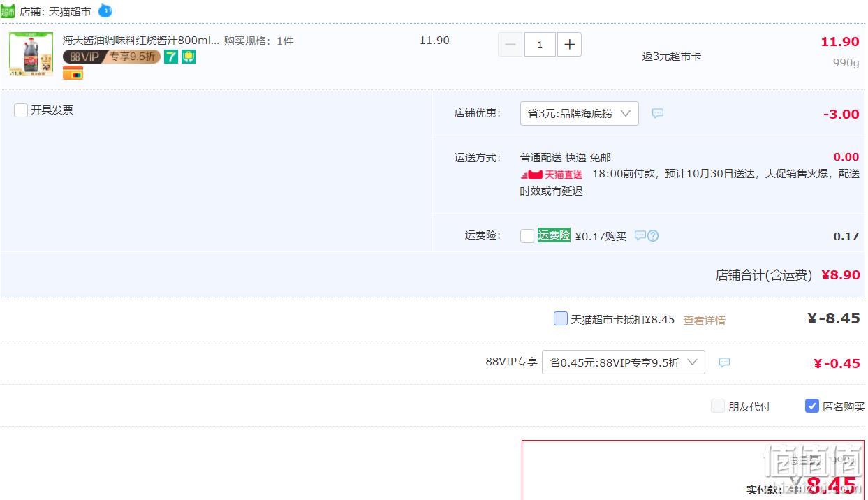Click the unit price 11.90 text
This screenshot has height=500, width=868.
(434, 41)
